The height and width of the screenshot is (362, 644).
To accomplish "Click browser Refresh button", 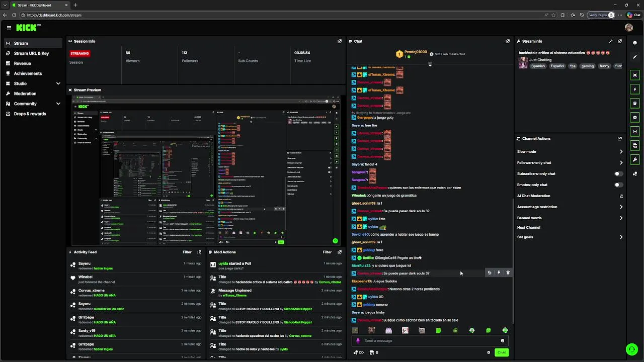I will click(14, 15).
